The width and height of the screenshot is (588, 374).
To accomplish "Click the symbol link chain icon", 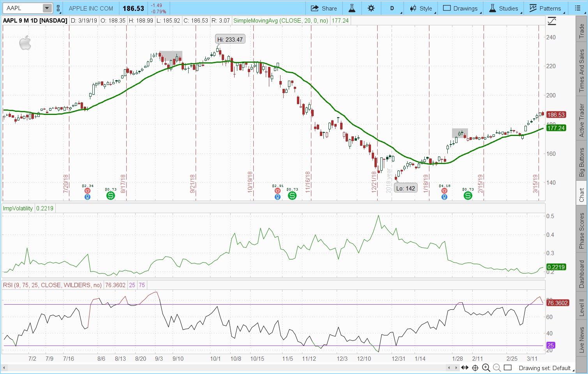I will point(58,8).
